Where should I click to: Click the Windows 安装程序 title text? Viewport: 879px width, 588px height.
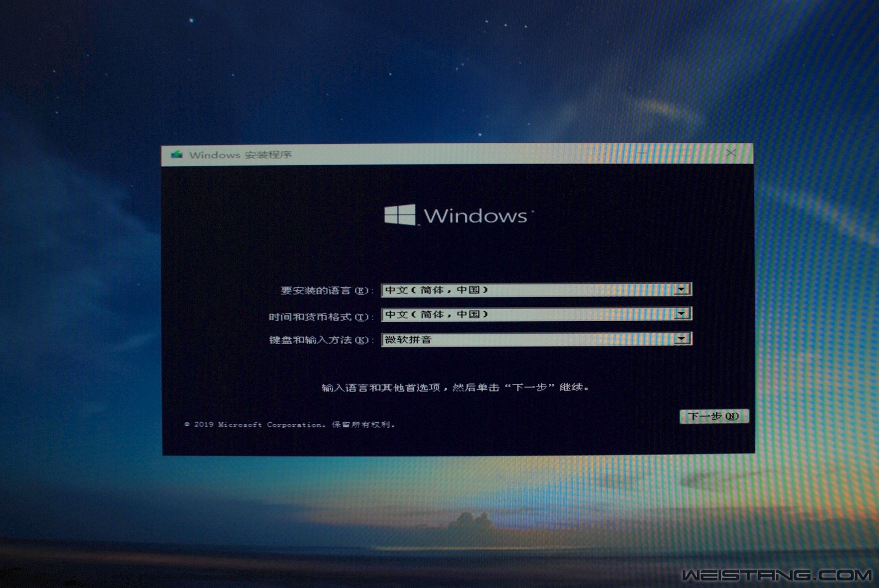point(240,155)
